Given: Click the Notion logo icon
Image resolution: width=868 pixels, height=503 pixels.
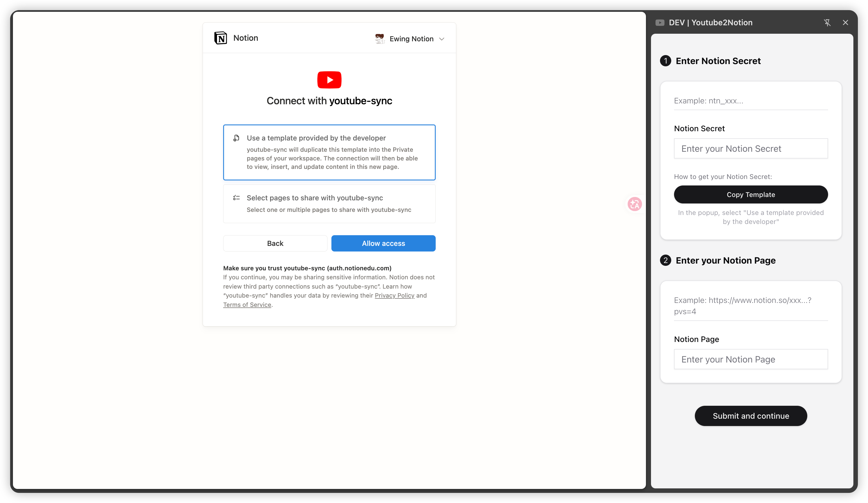Looking at the screenshot, I should [x=220, y=38].
